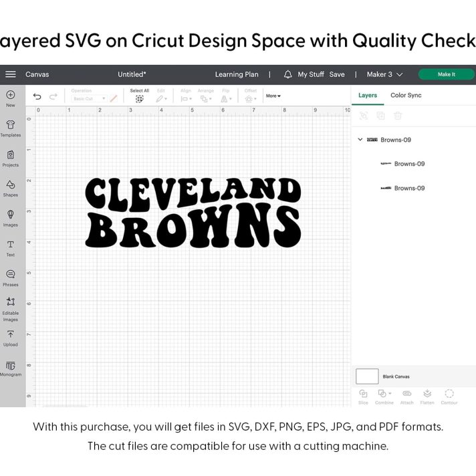Open the Operation Basic Cut dropdown

click(90, 99)
